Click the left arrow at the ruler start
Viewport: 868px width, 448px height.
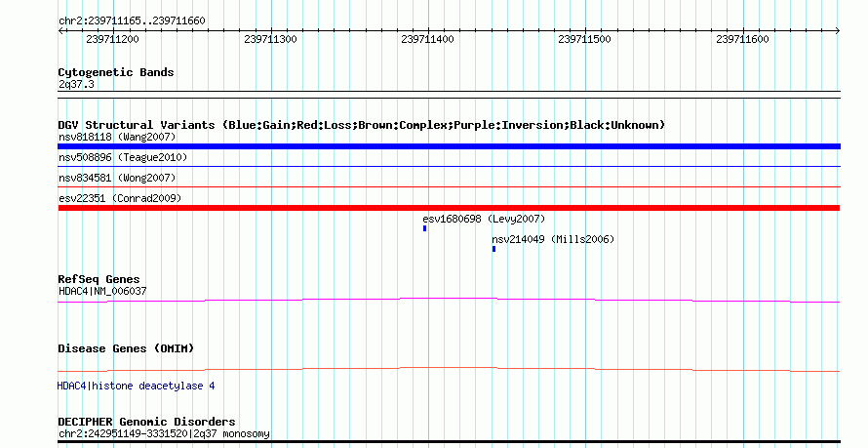click(60, 31)
